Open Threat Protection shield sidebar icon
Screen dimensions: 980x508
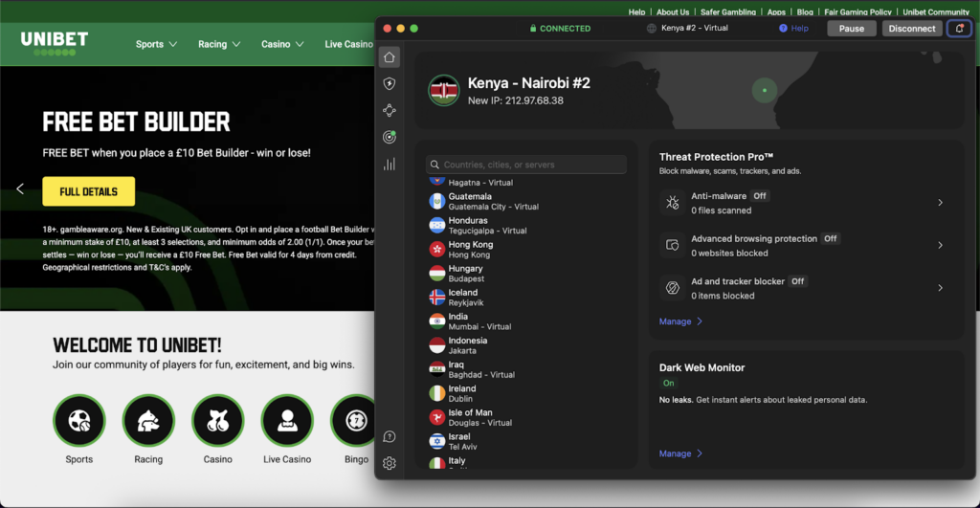coord(390,84)
